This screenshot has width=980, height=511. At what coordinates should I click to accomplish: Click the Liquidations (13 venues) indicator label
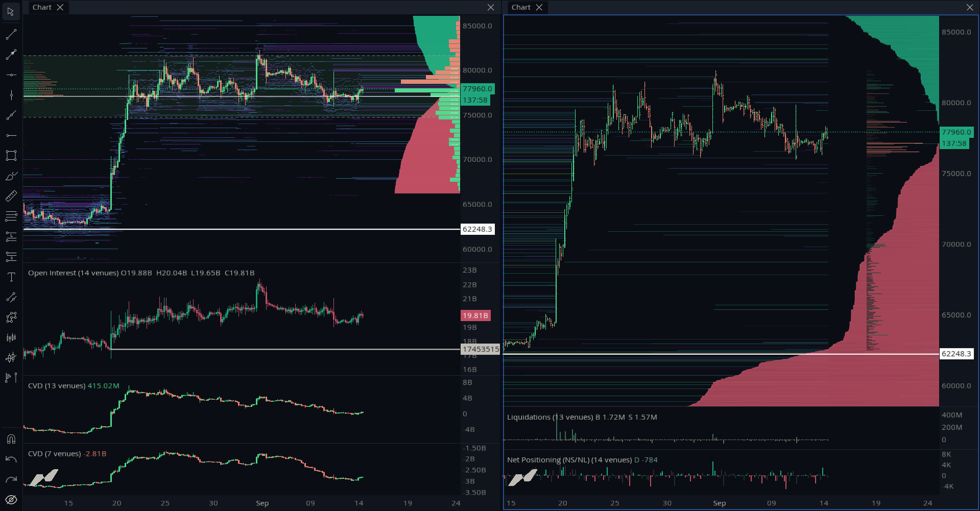pos(550,417)
